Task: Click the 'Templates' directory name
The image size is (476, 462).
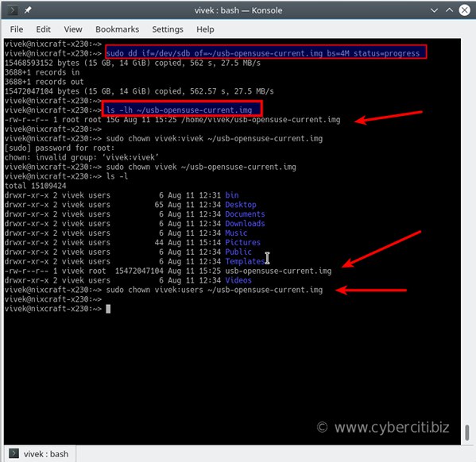Action: (x=245, y=261)
